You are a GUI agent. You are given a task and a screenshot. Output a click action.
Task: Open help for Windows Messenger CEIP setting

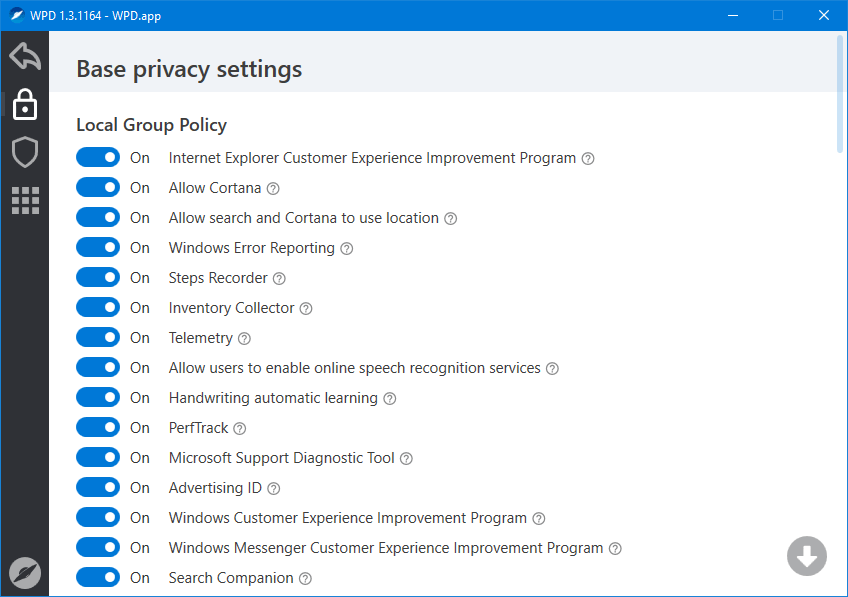tap(615, 549)
